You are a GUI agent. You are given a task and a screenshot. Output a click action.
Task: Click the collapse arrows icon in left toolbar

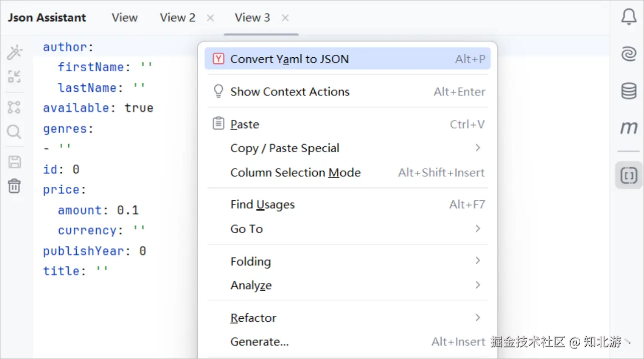[x=15, y=77]
